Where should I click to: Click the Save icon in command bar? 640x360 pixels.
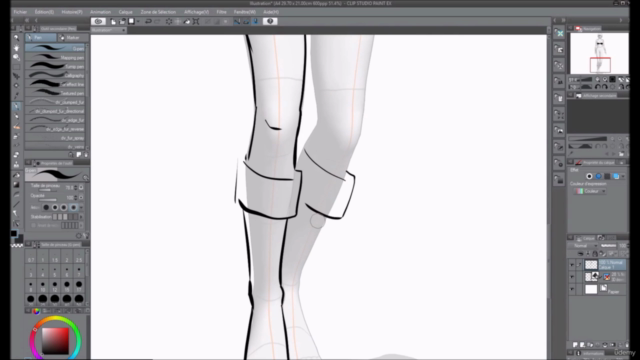(x=131, y=21)
